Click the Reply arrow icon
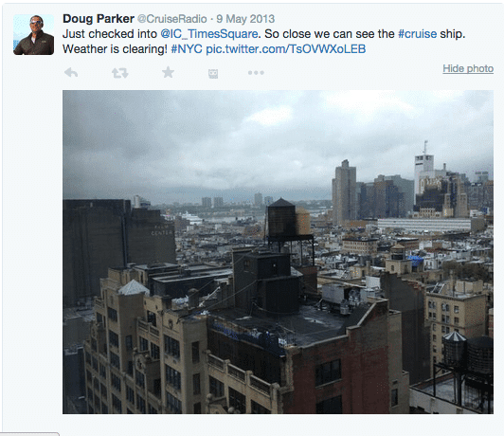This screenshot has width=504, height=436. click(x=71, y=73)
